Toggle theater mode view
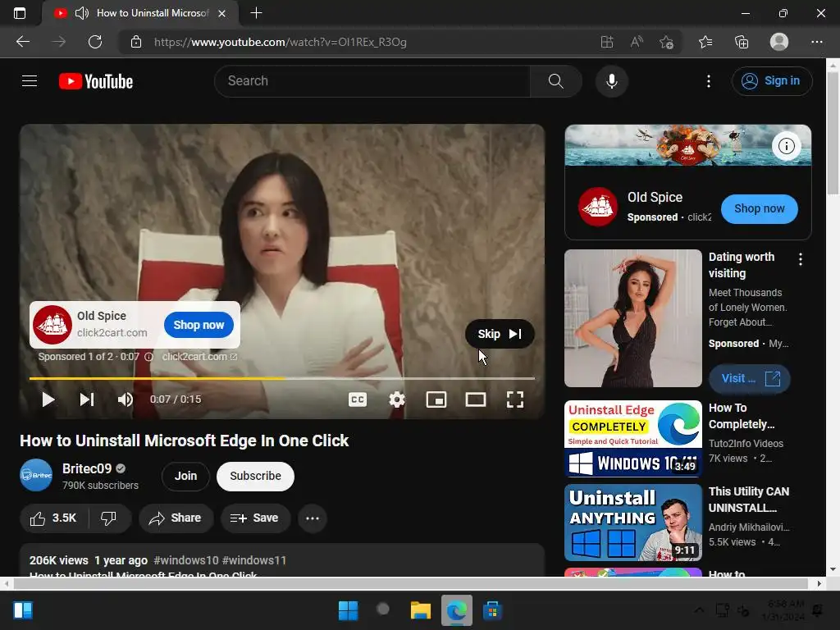The image size is (840, 630). click(475, 399)
